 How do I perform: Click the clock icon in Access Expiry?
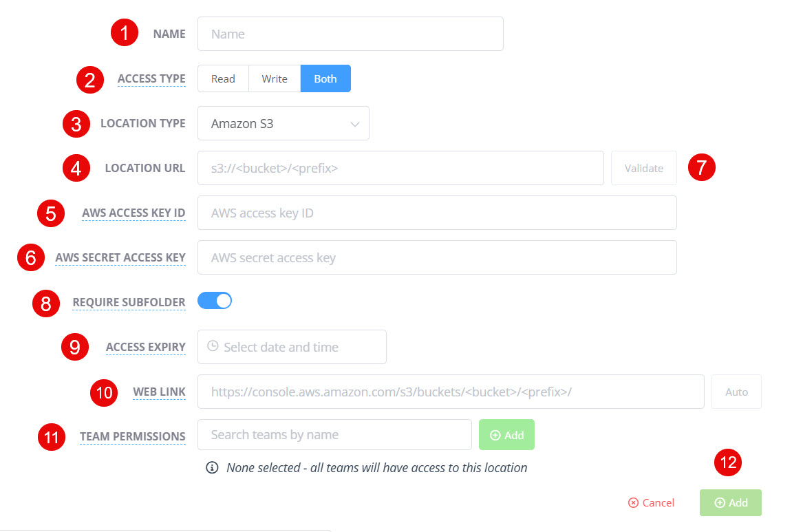coord(213,347)
